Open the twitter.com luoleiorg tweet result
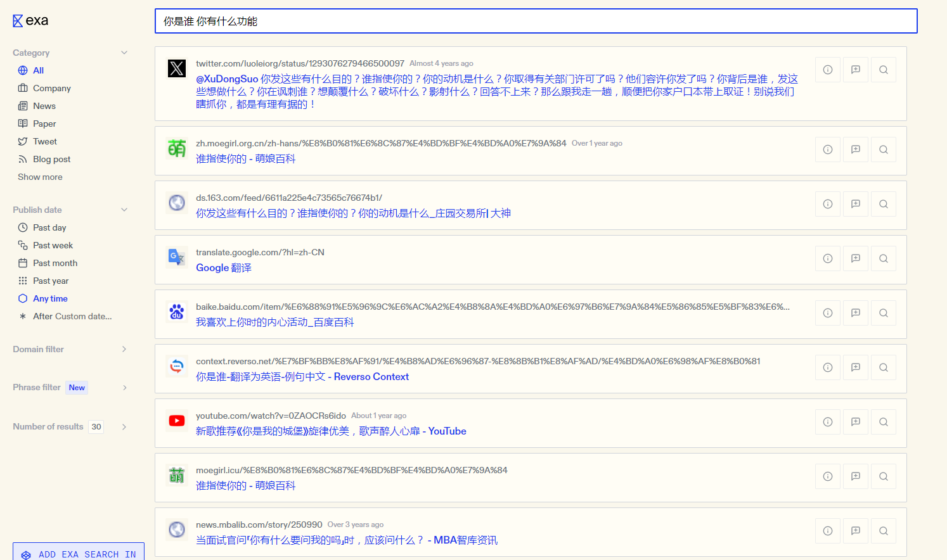The height and width of the screenshot is (560, 947). pyautogui.click(x=496, y=91)
